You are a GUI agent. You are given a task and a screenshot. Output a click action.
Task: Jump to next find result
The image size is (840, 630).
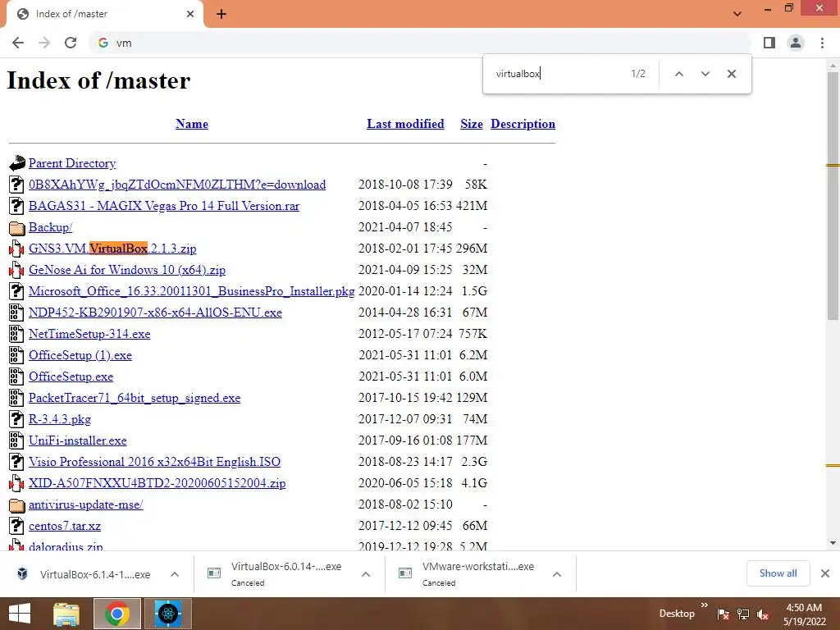pyautogui.click(x=705, y=74)
